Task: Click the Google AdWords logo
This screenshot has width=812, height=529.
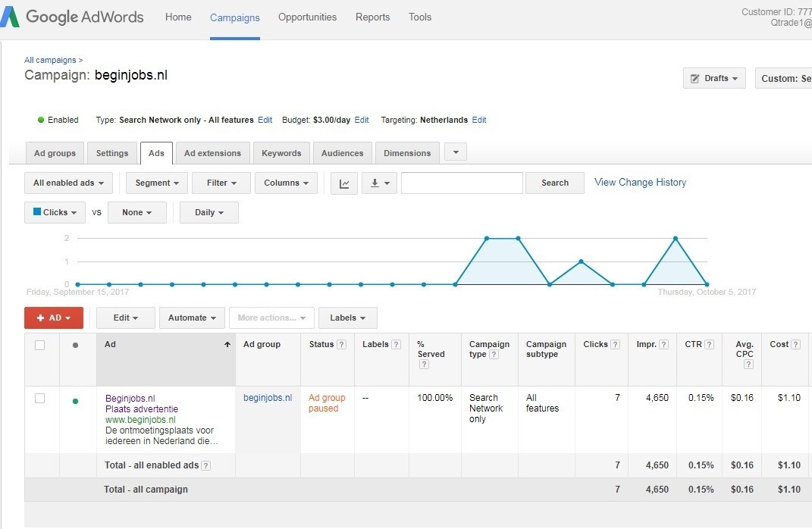Action: [x=72, y=17]
